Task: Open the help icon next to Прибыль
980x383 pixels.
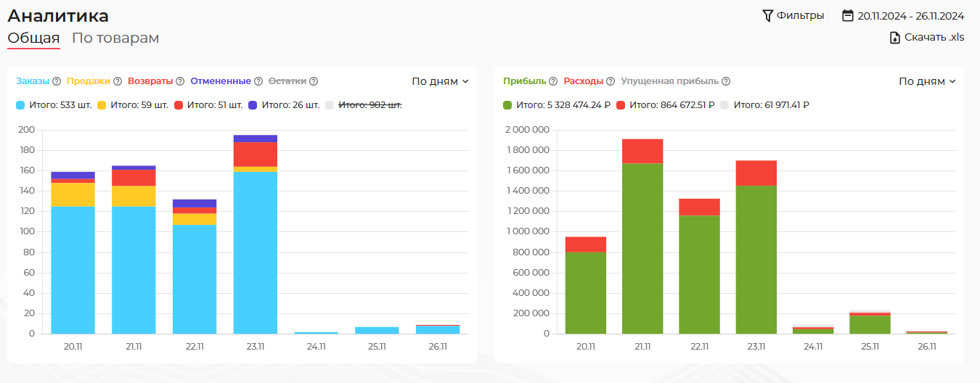Action: pos(553,81)
